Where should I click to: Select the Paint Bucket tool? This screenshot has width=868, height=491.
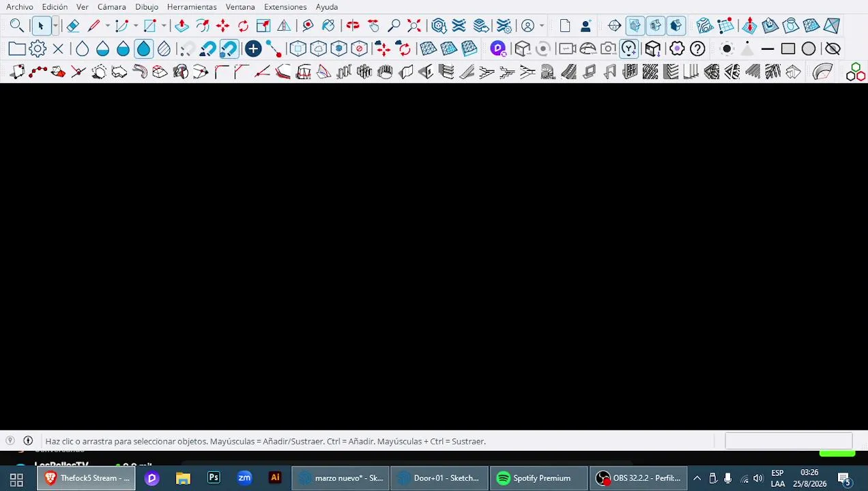tap(328, 26)
